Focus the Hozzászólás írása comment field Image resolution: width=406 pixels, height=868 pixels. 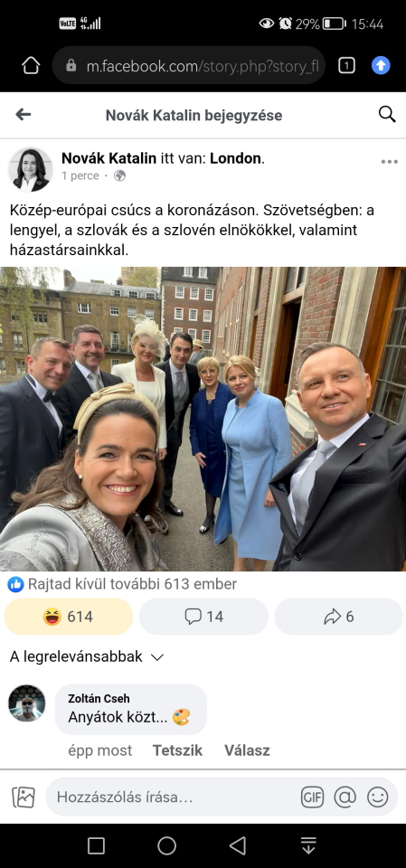[x=174, y=797]
